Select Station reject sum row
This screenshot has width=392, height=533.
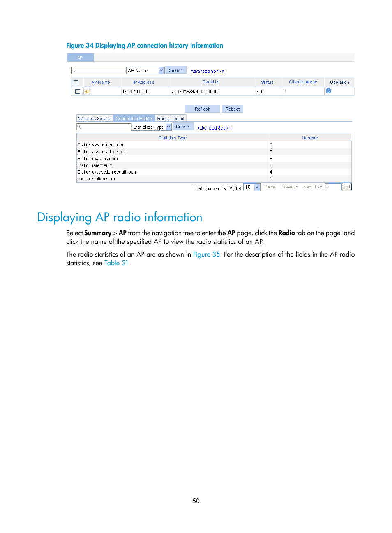coord(214,165)
